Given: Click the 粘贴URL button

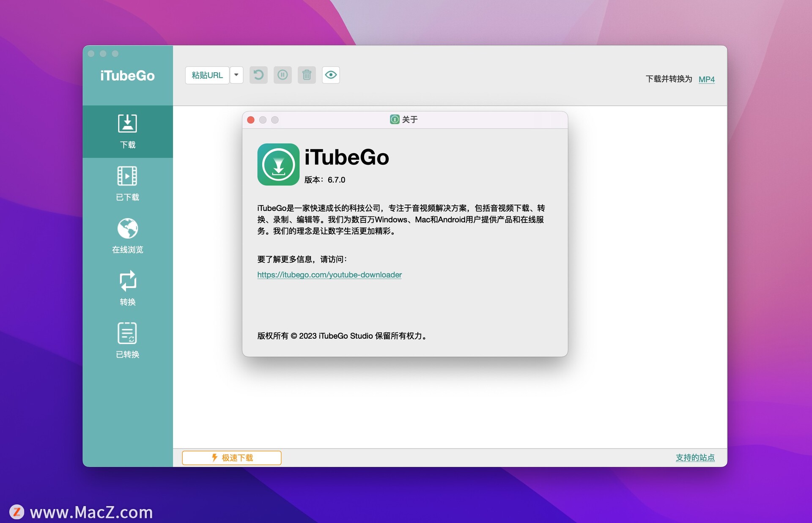Looking at the screenshot, I should [x=207, y=75].
